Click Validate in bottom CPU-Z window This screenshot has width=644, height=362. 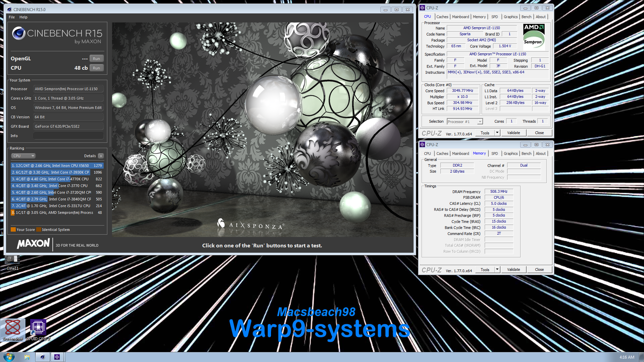point(514,270)
